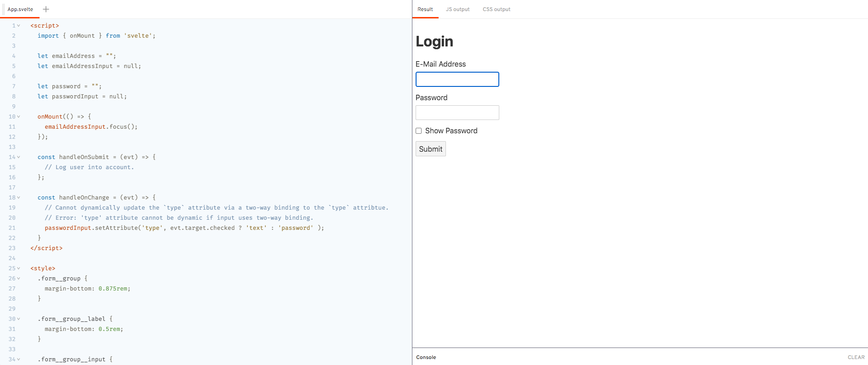This screenshot has width=868, height=365.
Task: Click 'margin-bottom: 0.5rem;' declaration
Action: point(84,329)
